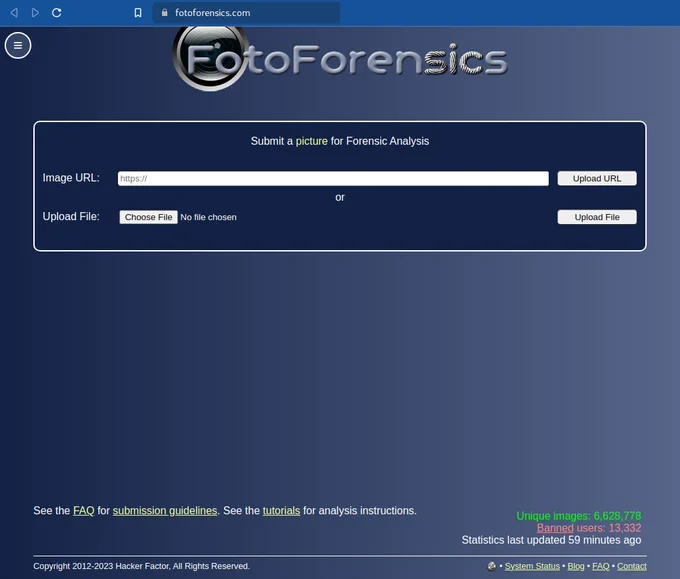Screen dimensions: 680x579
Task: Click 'Statistics last updated 59 minutes ago'
Action: [551, 540]
